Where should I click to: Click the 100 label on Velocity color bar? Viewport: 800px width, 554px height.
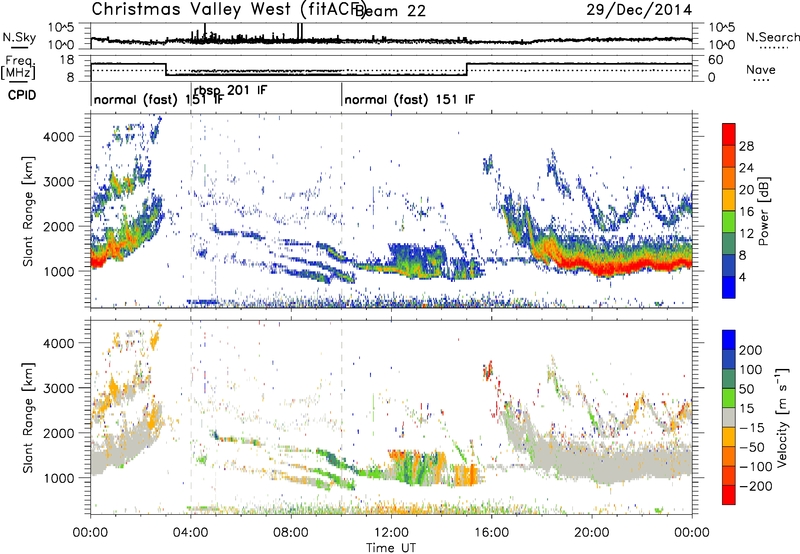(751, 369)
